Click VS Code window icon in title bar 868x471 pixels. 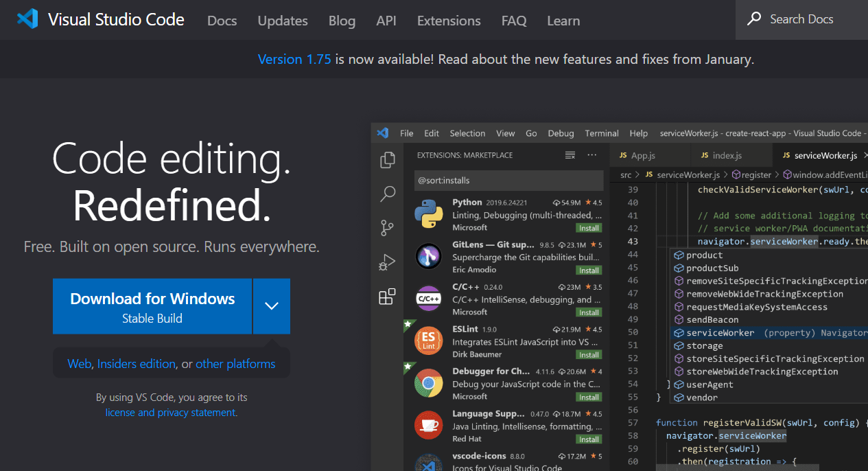pyautogui.click(x=384, y=133)
